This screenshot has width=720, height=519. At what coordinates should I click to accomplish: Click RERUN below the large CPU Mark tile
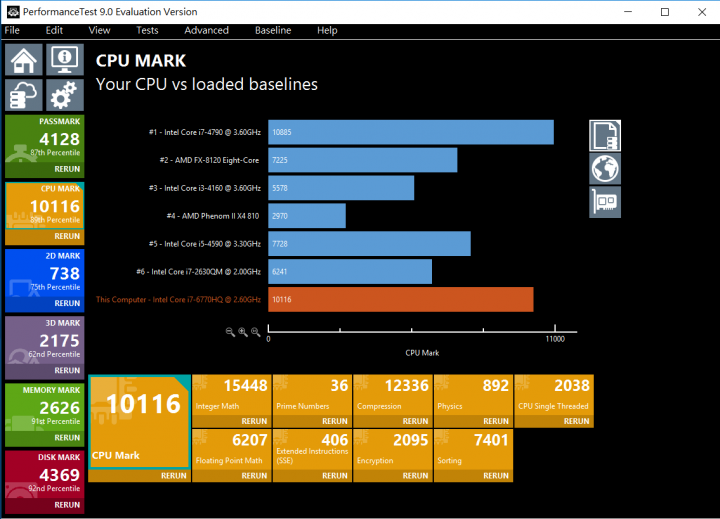pos(174,476)
